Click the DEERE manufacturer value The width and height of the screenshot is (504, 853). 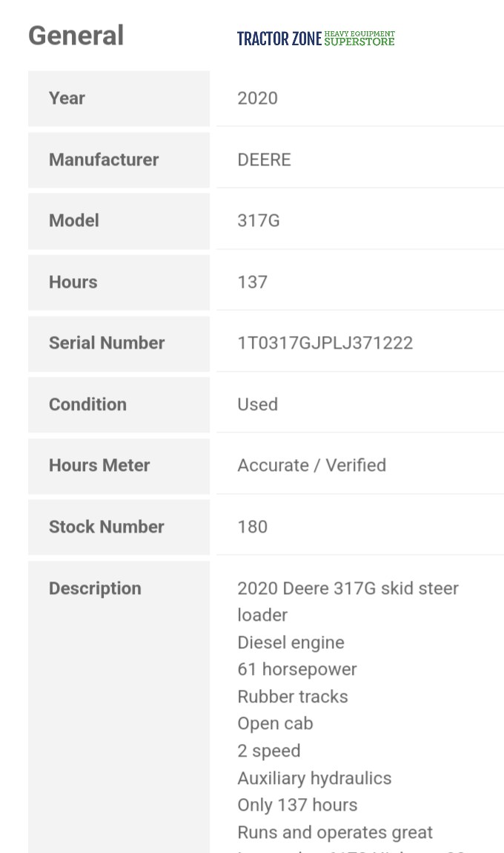pos(264,159)
